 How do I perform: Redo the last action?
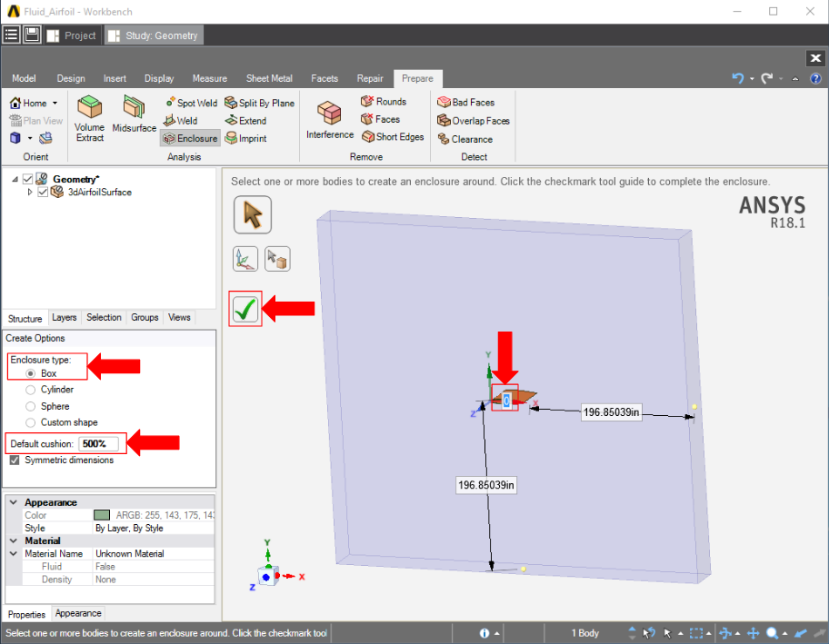[x=766, y=78]
